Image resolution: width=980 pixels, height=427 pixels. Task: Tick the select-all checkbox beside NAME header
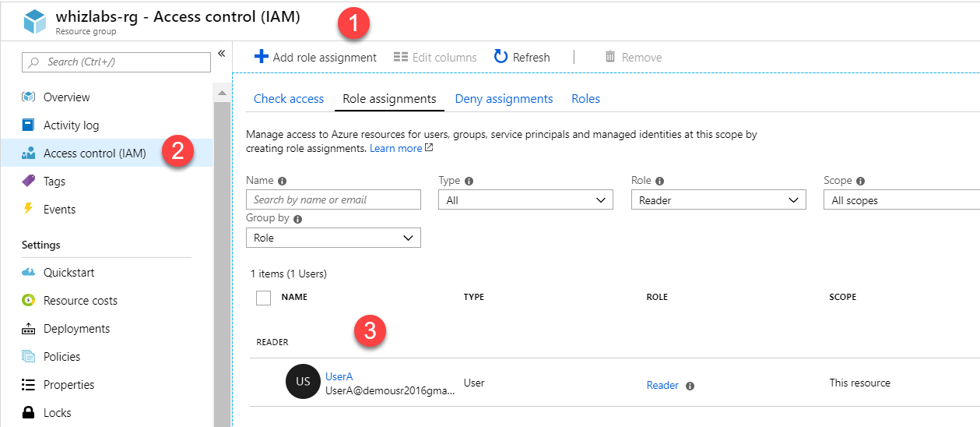point(263,298)
